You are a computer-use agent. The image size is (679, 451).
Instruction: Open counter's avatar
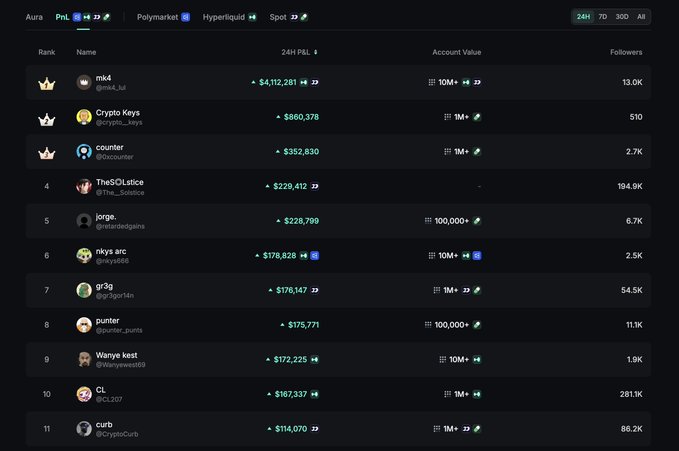click(x=84, y=152)
